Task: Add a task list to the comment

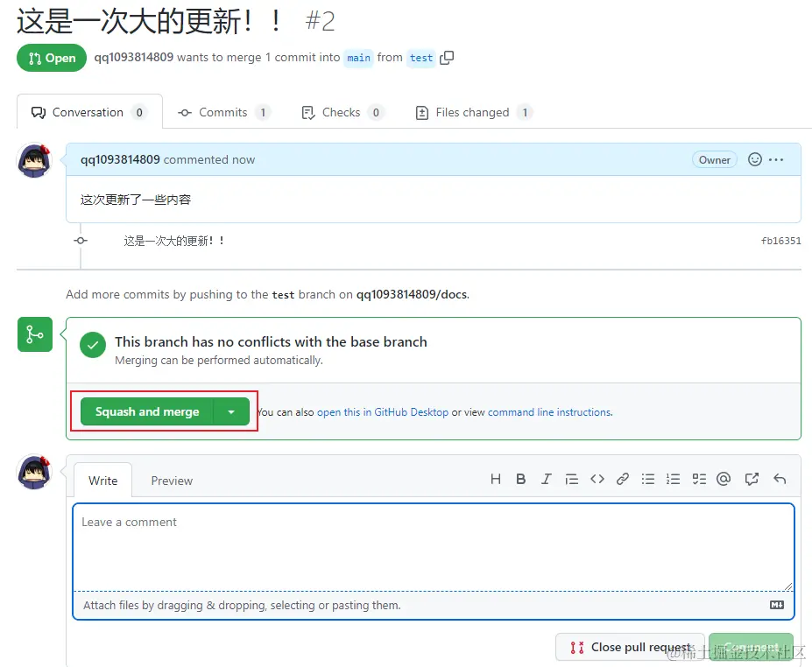Action: click(698, 479)
